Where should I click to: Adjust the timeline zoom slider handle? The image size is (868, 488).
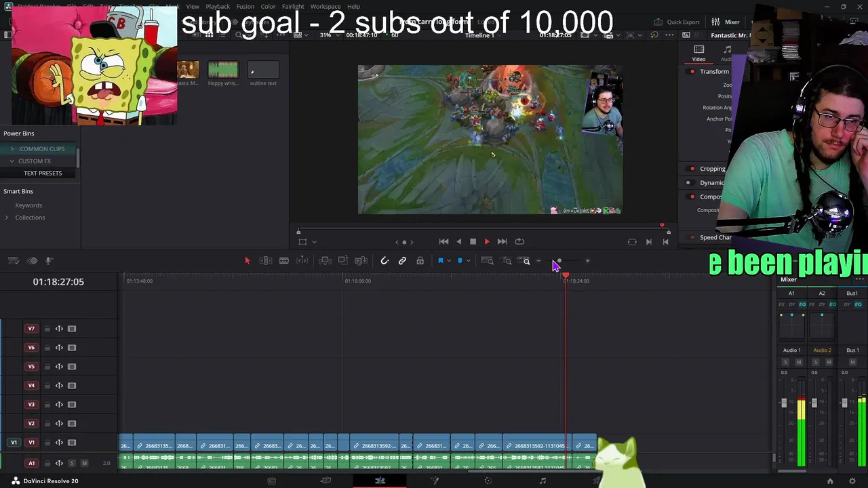coord(559,261)
